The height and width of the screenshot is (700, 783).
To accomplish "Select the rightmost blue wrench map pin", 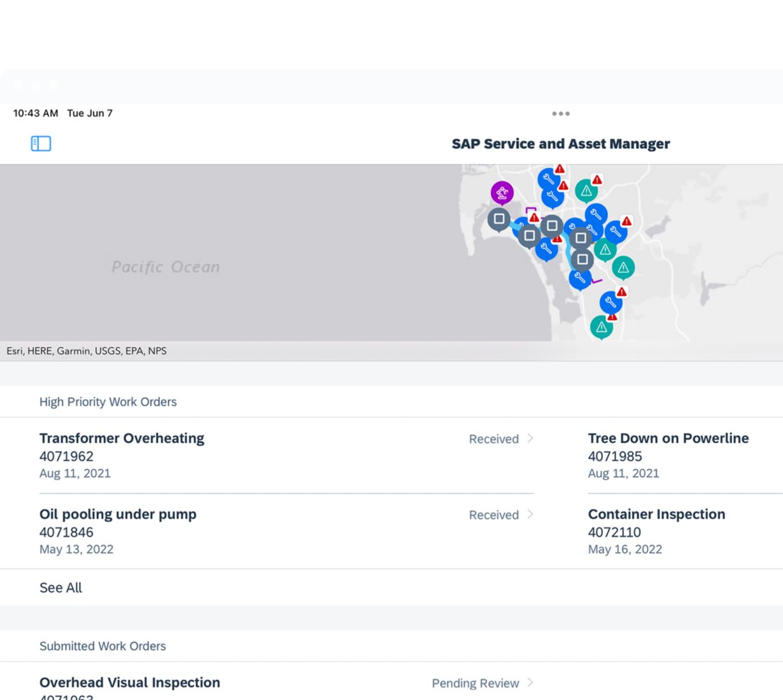I will [616, 232].
